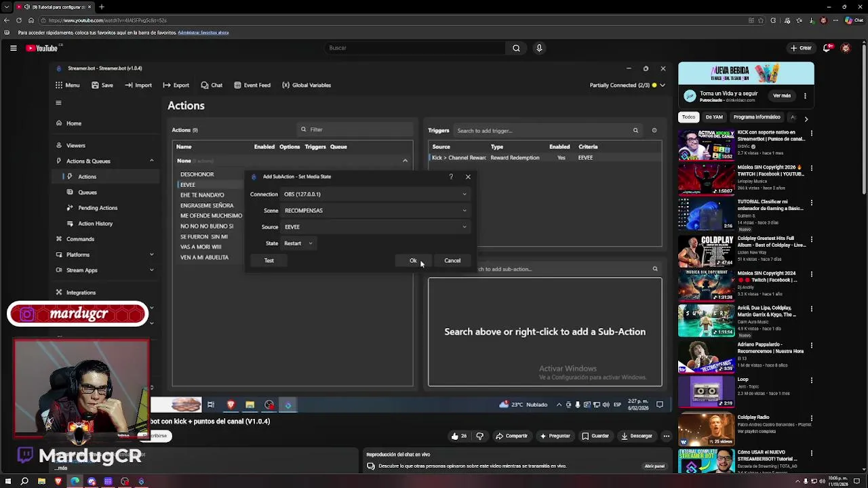Open the State Restart dropdown
This screenshot has height=488, width=868.
(x=298, y=243)
